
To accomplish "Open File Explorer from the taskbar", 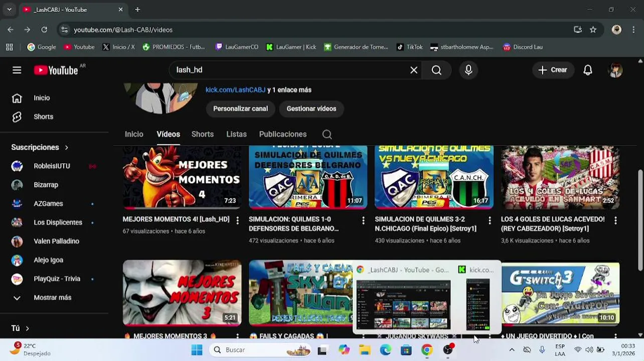I will pyautogui.click(x=364, y=350).
